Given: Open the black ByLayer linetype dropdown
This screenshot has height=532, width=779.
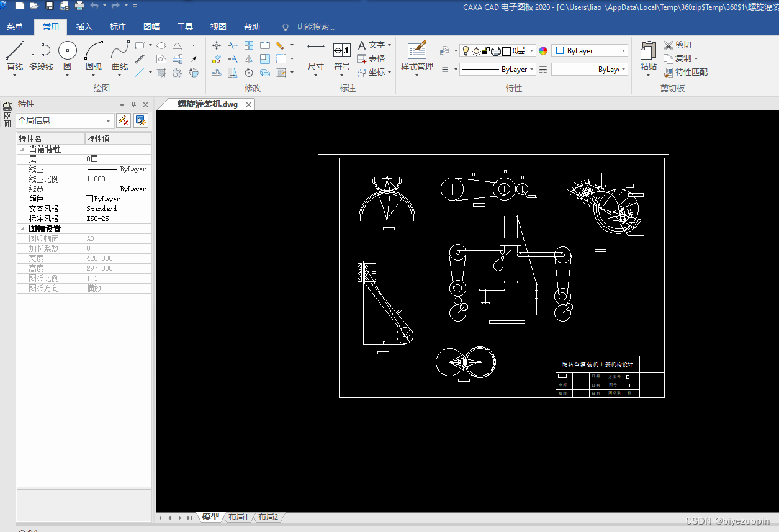Looking at the screenshot, I should pos(532,70).
